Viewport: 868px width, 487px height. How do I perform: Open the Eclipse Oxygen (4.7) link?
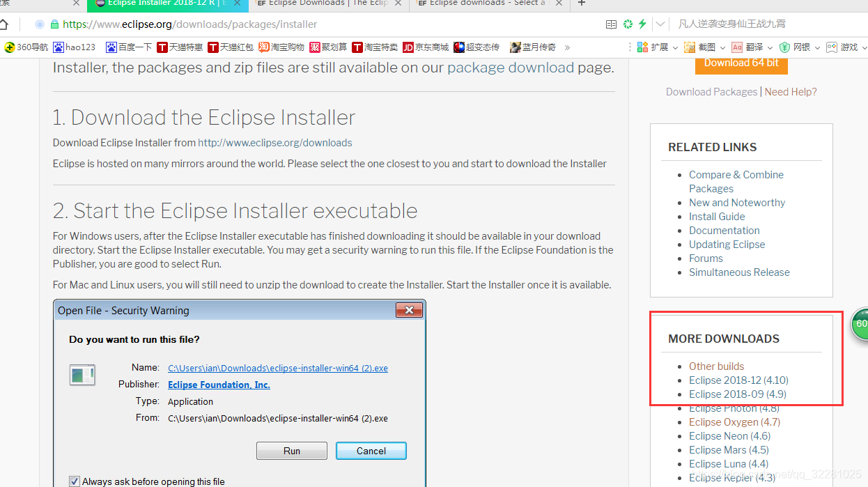click(x=735, y=422)
